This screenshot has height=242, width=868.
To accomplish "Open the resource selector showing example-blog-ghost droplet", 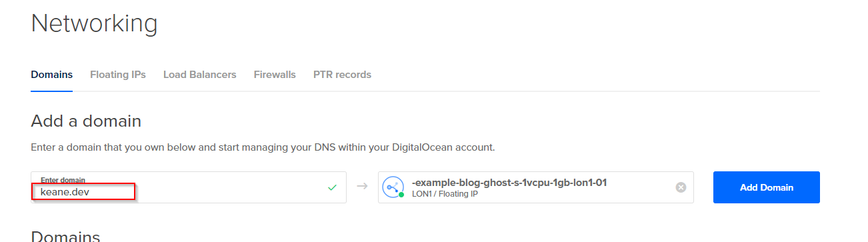I will click(536, 187).
